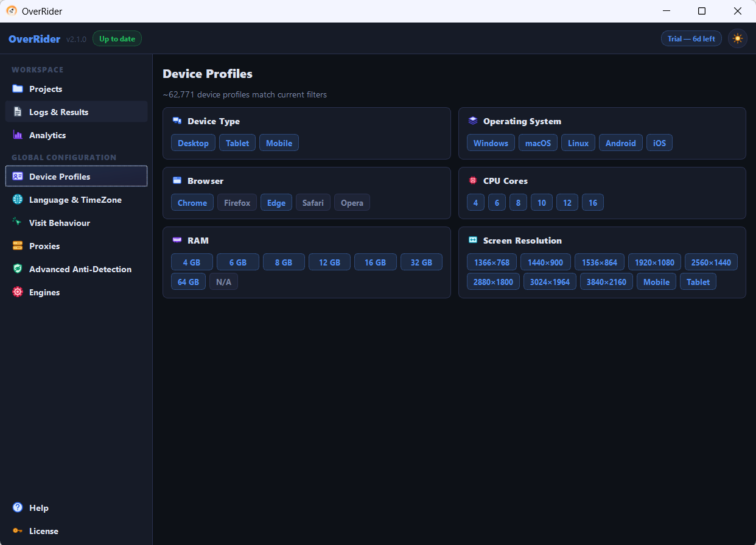This screenshot has height=545, width=756.
Task: Open Engines gear icon
Action: coord(18,292)
